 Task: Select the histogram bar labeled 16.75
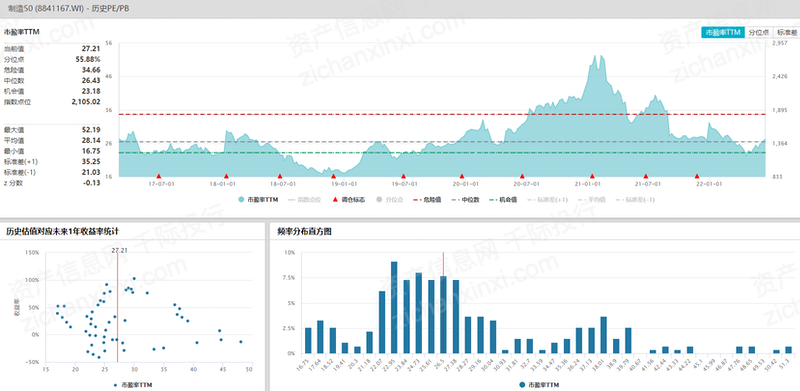pyautogui.click(x=308, y=340)
